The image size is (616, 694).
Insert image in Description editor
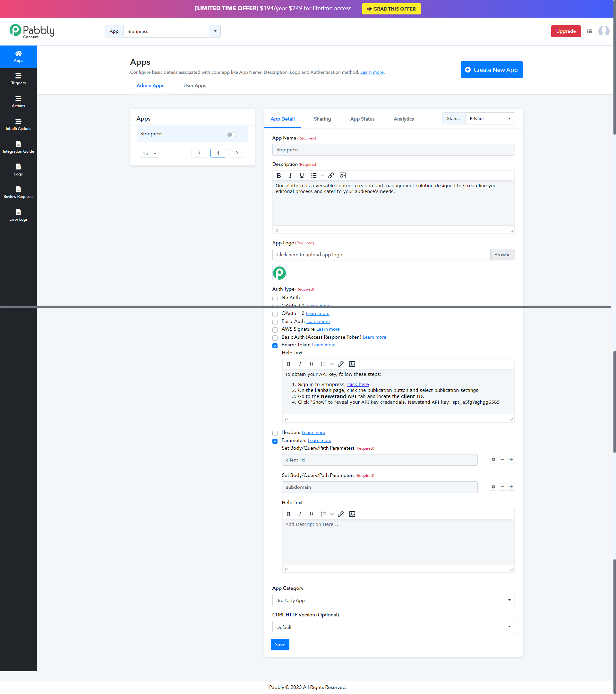343,175
